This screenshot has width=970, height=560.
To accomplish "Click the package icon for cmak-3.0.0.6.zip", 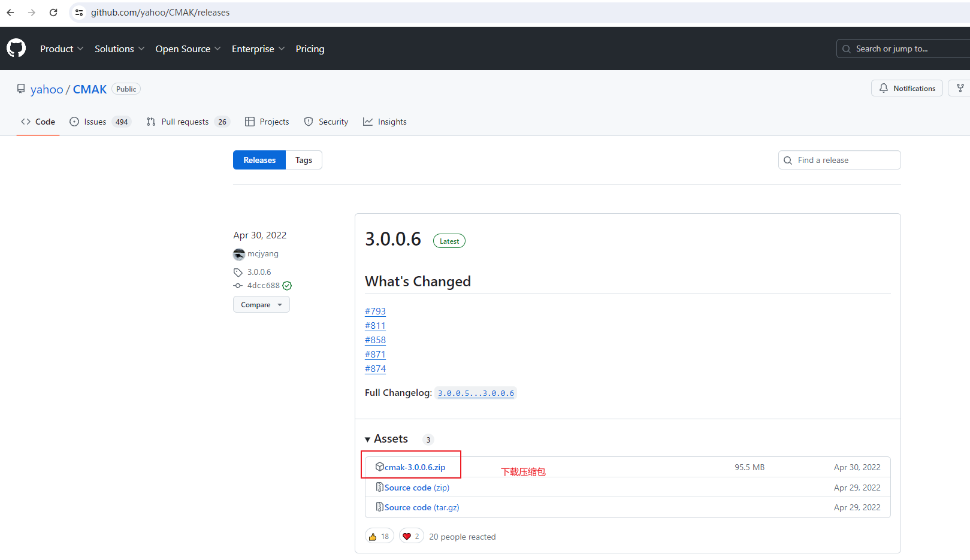I will [x=380, y=467].
